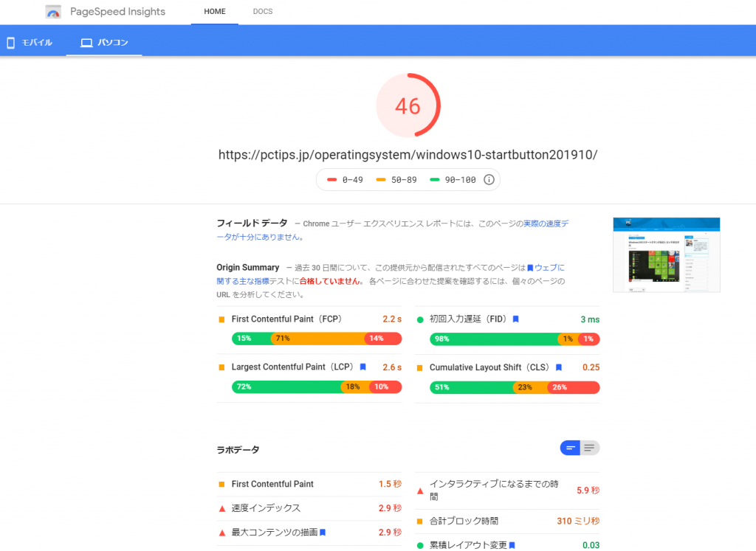This screenshot has width=756, height=551.
Task: Click the 0.25 CLS field value
Action: pyautogui.click(x=591, y=367)
